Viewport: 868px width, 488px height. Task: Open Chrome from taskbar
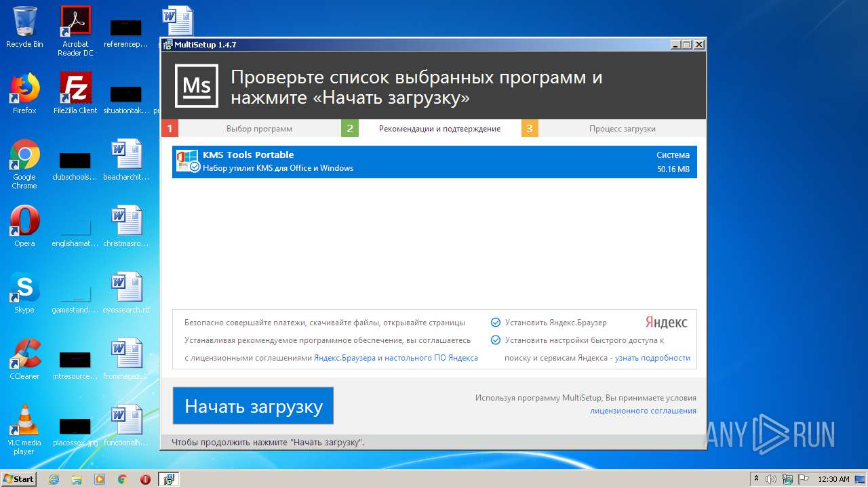[x=122, y=479]
